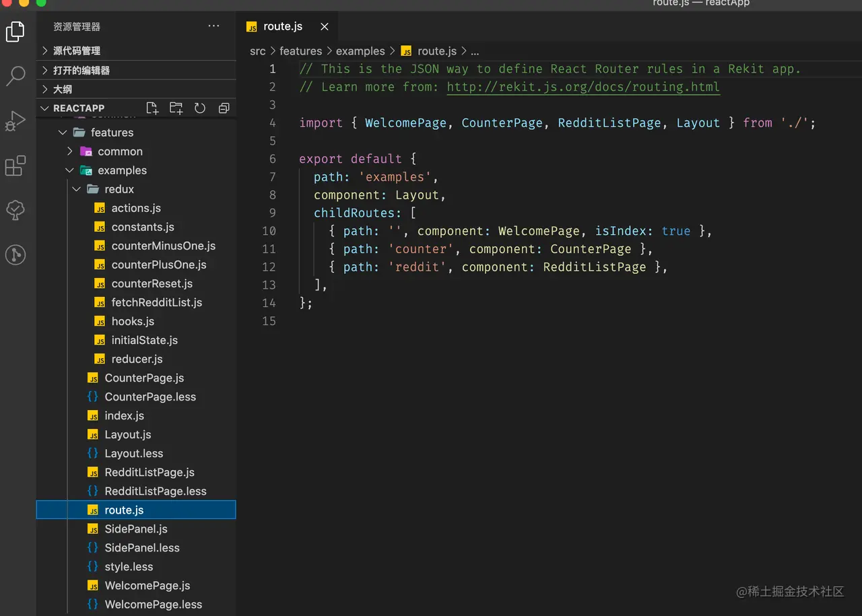862x616 pixels.
Task: Open the Extensions view icon
Action: (15, 166)
